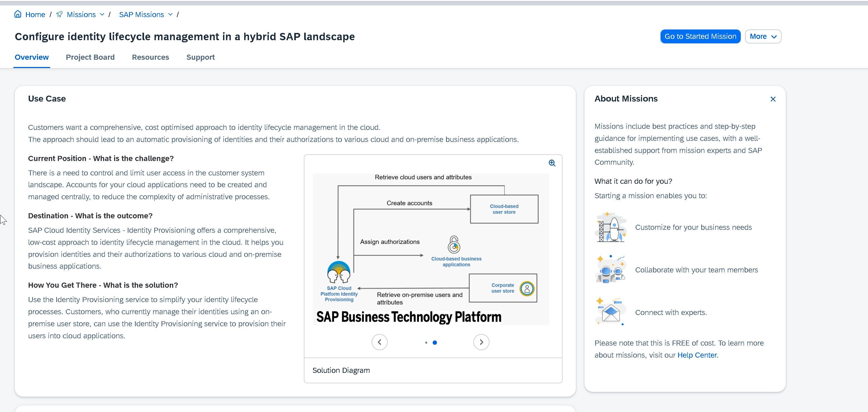The width and height of the screenshot is (868, 412).
Task: Click the solution diagram image
Action: (x=431, y=249)
